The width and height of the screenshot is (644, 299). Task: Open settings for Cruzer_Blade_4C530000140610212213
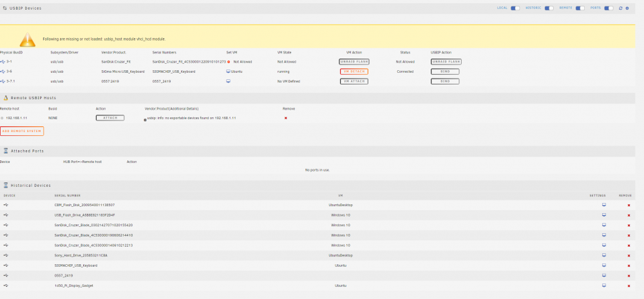(604, 246)
